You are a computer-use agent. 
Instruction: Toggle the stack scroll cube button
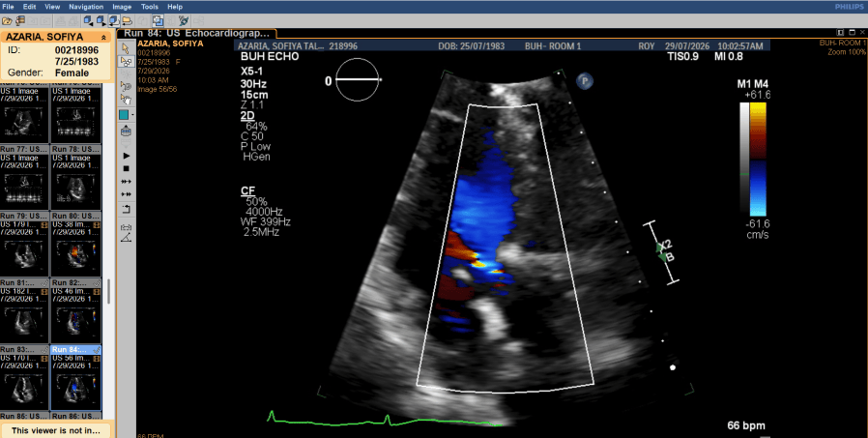point(113,21)
